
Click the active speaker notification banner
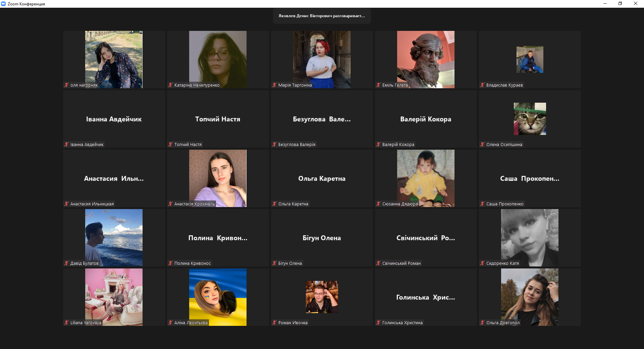pos(322,16)
